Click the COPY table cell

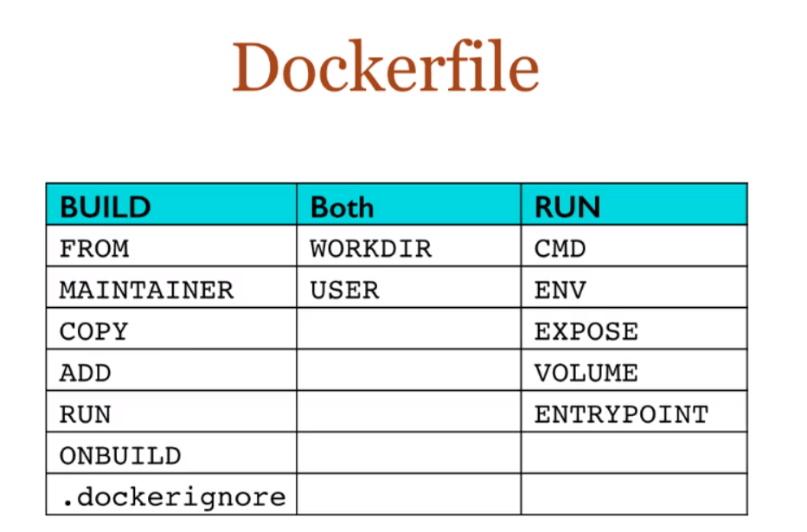point(171,329)
